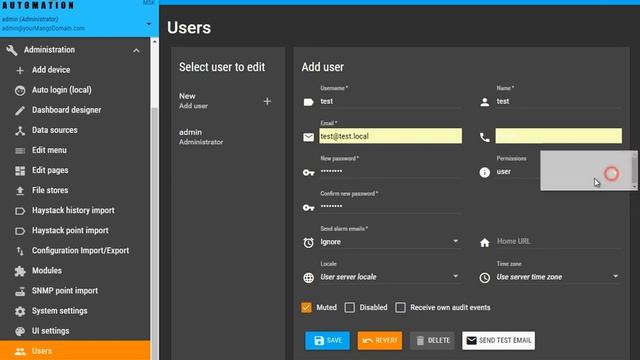Open Data sources menu item
The width and height of the screenshot is (640, 360).
(75, 130)
